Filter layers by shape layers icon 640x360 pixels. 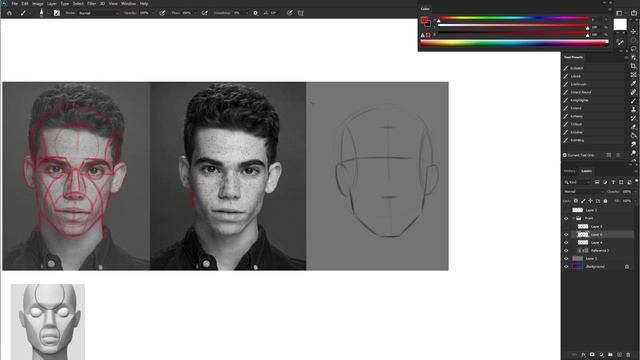[x=621, y=182]
